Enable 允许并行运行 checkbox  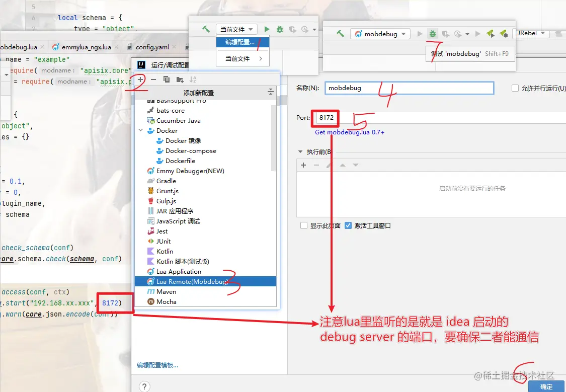[x=515, y=88]
